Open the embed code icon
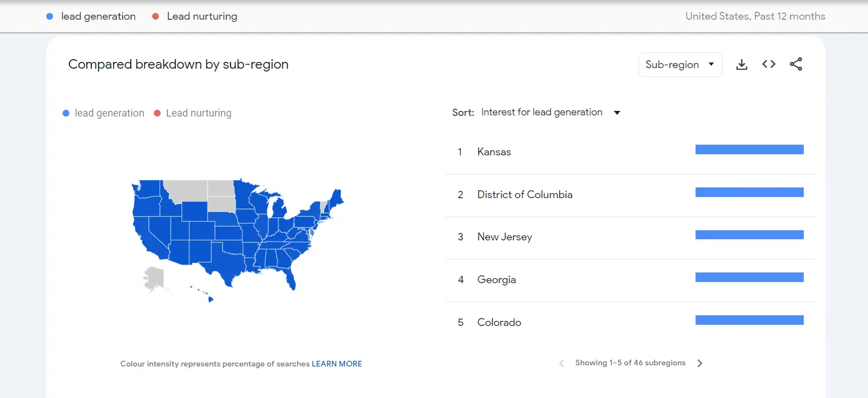Image resolution: width=868 pixels, height=398 pixels. 768,64
